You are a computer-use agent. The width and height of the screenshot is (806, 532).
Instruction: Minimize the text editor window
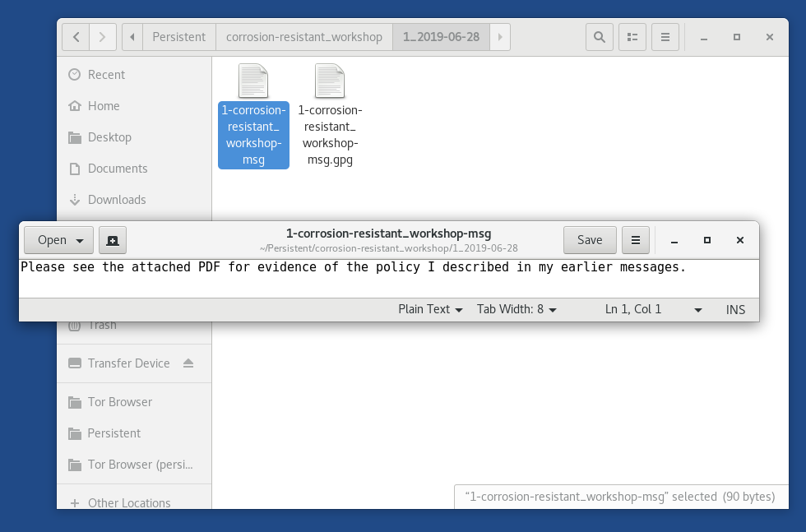point(674,241)
